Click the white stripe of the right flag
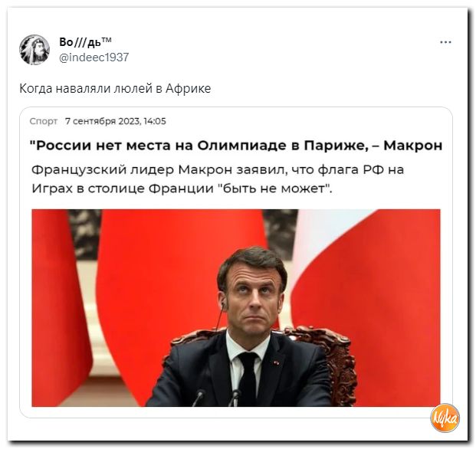476x449 pixels. (328, 237)
